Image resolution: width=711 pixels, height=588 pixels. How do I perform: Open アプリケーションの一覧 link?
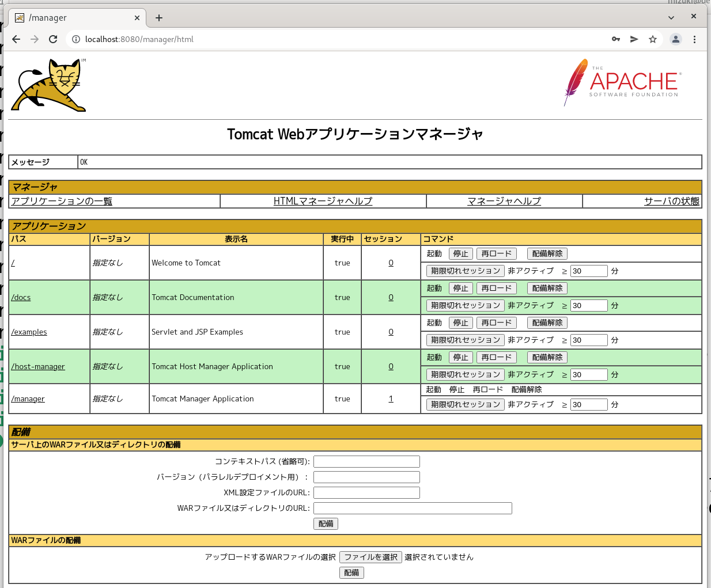[x=62, y=201]
